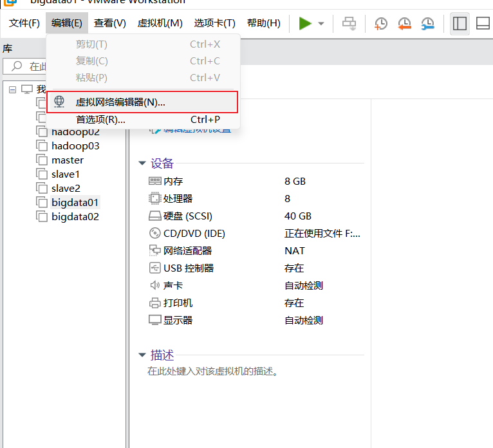Open the snapshot manager wrench clock icon

[428, 24]
